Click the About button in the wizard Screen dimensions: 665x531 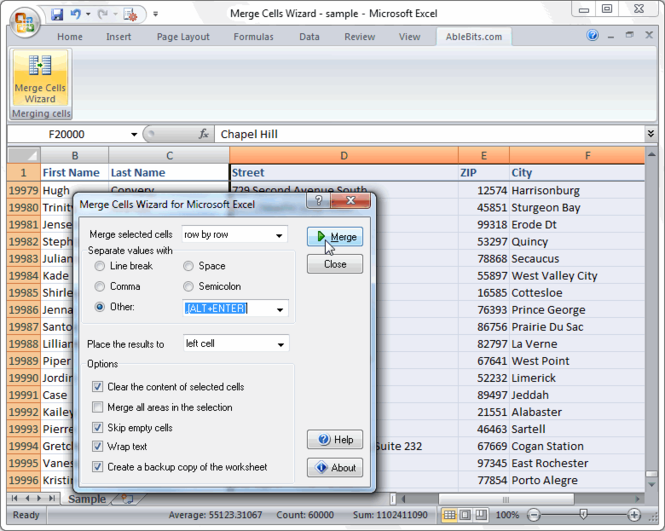point(335,467)
